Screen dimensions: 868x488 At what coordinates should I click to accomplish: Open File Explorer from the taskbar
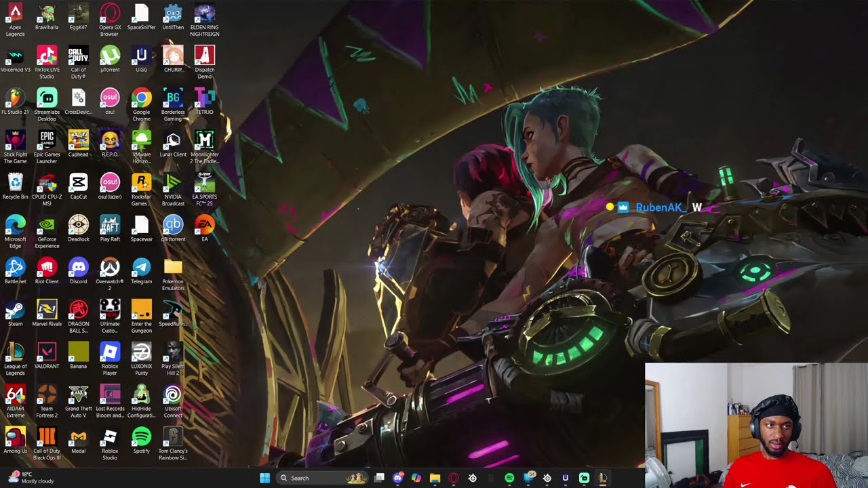coord(435,478)
